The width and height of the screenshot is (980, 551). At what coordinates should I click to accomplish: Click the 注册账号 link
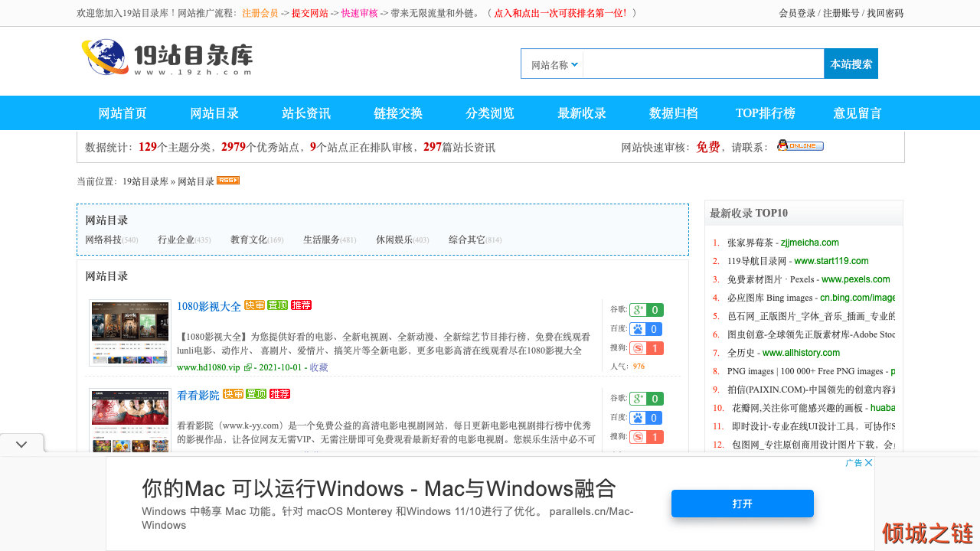click(x=841, y=13)
